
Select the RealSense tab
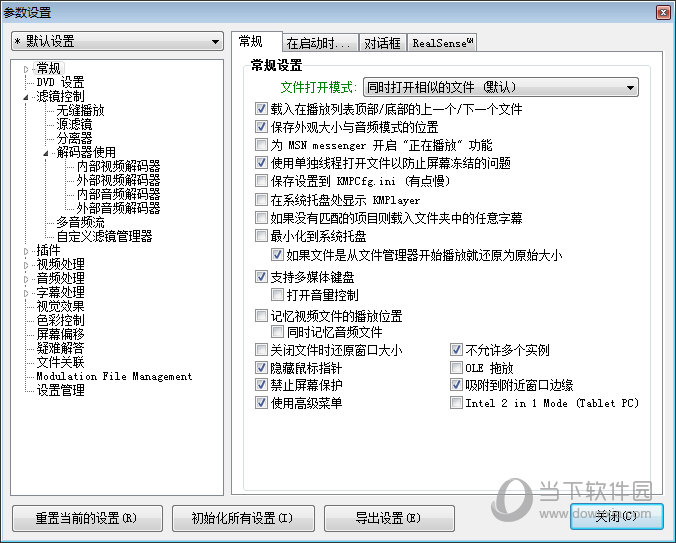tap(443, 44)
